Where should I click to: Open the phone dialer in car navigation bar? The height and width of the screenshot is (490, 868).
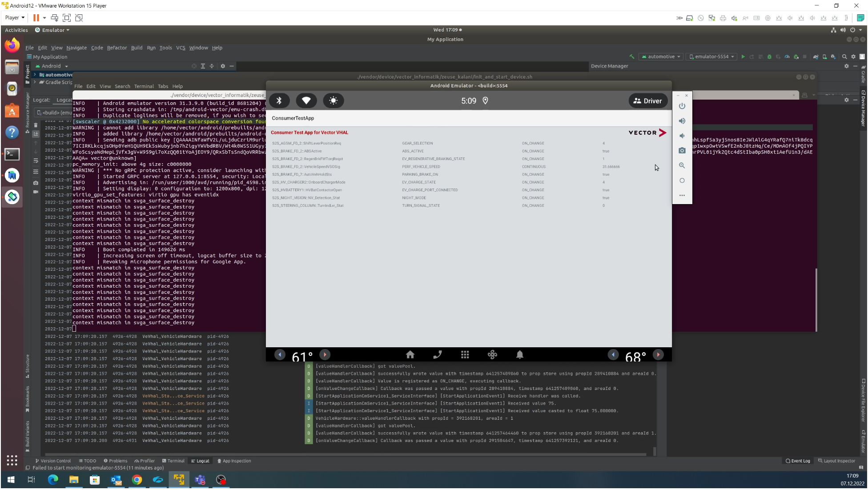[438, 354]
